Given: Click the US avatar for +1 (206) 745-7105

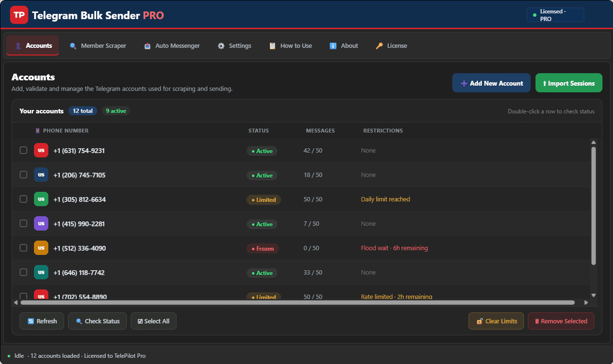Looking at the screenshot, I should [41, 175].
